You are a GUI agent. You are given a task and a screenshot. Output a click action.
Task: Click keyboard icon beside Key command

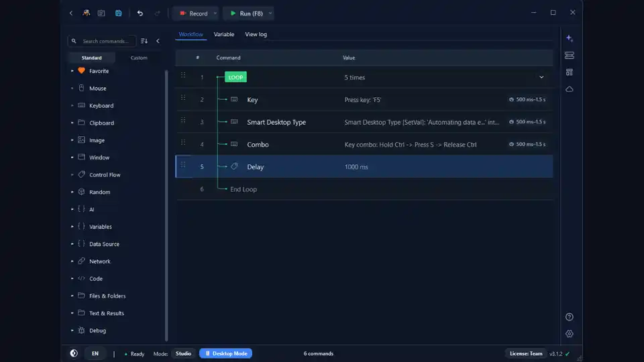(234, 99)
